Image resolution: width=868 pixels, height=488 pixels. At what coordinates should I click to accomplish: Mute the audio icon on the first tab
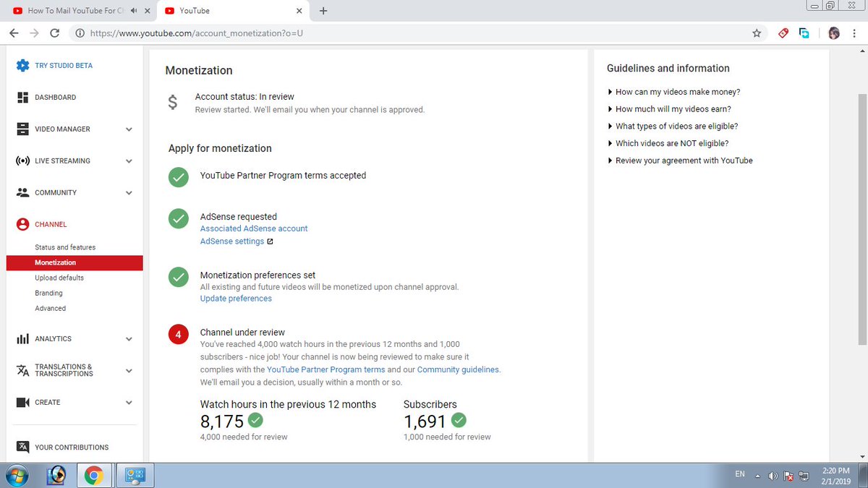click(x=135, y=11)
